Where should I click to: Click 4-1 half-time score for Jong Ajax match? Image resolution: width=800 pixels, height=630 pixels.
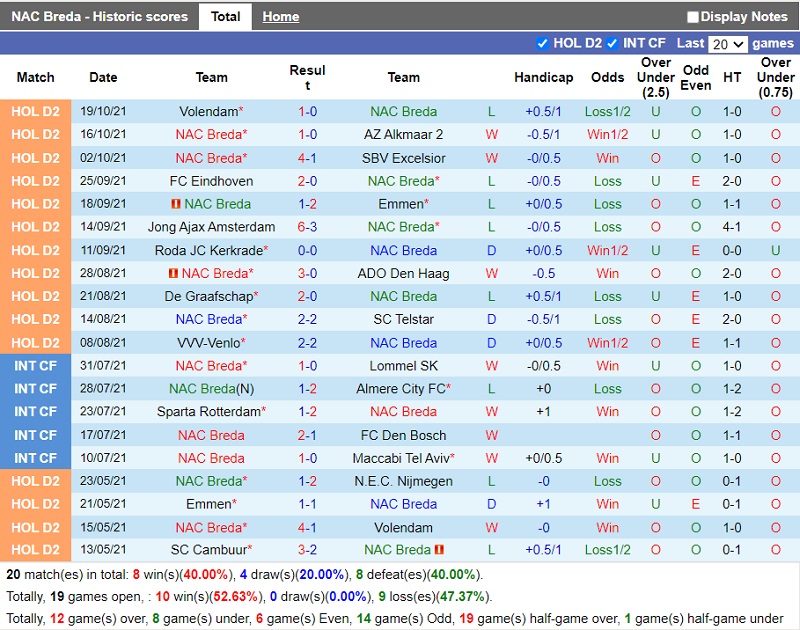tap(732, 227)
